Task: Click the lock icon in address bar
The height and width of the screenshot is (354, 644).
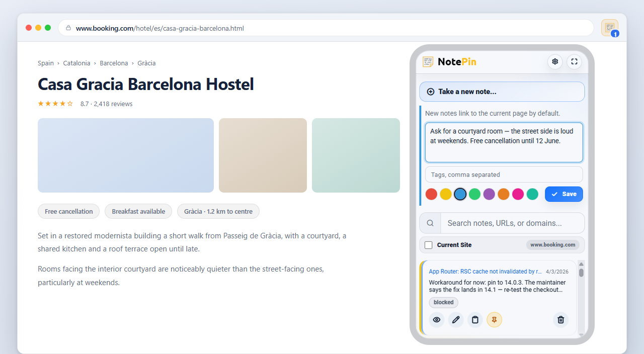Action: click(68, 28)
